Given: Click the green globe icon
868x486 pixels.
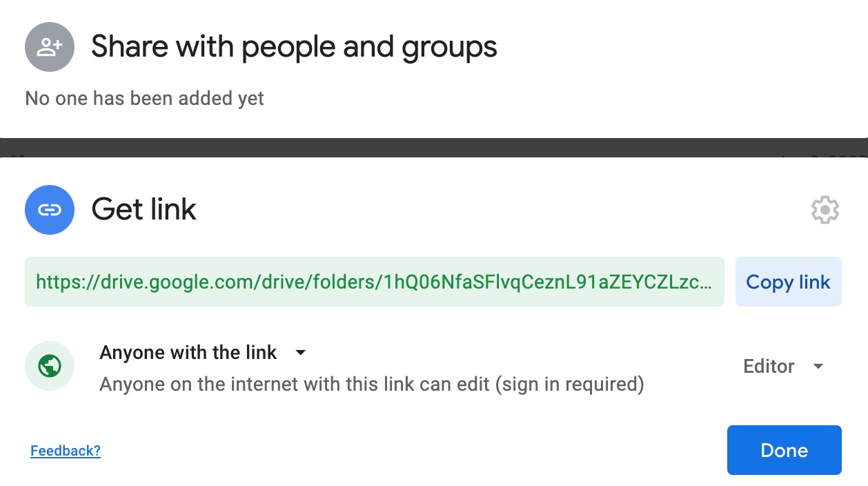Looking at the screenshot, I should [50, 366].
